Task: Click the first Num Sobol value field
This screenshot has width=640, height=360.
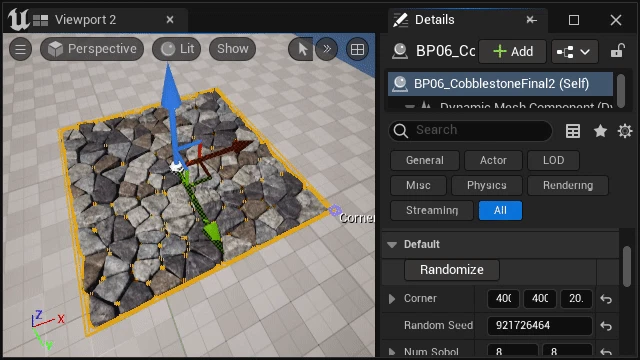Action: pos(513,351)
